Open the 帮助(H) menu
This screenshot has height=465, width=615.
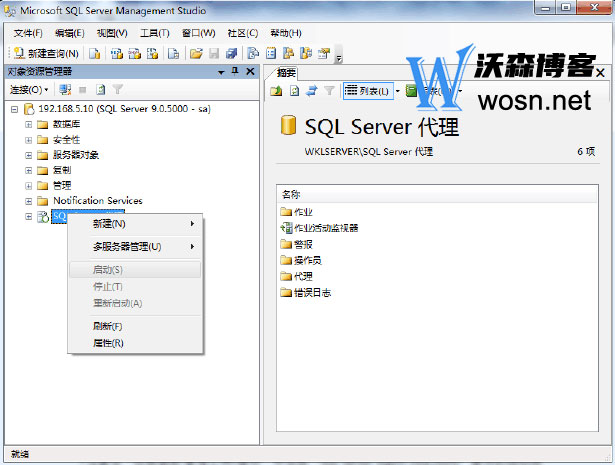286,33
